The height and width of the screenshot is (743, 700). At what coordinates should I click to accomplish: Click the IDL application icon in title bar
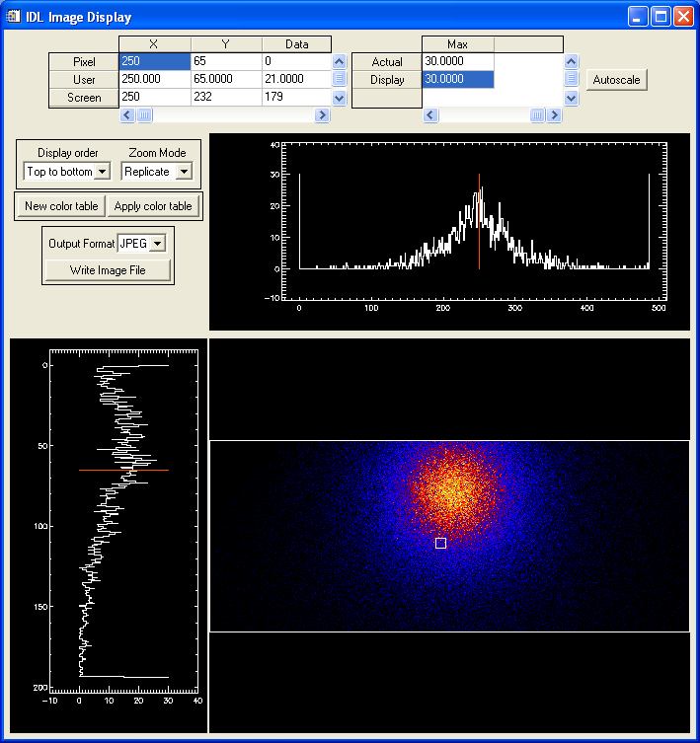14,17
